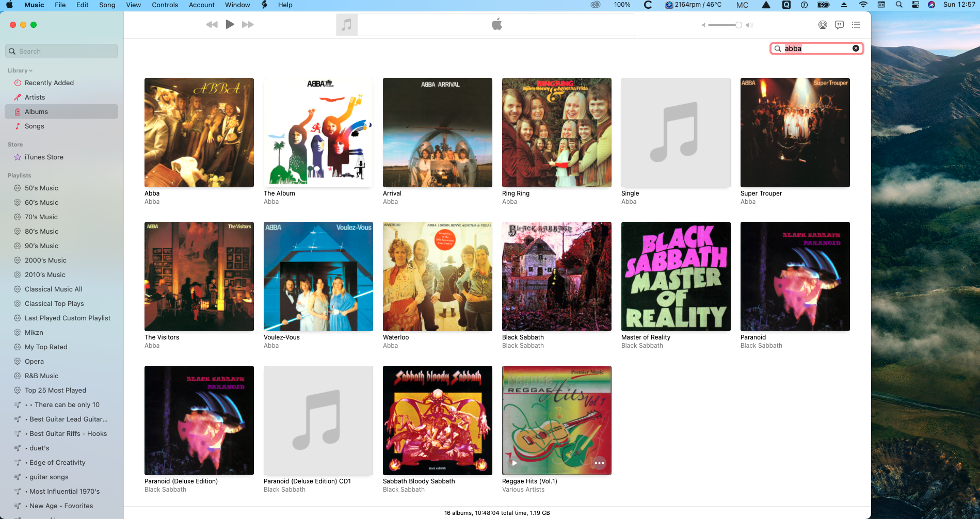This screenshot has height=519, width=980.
Task: Open the Sabbath Bloody Sabbath album cover
Action: (438, 420)
